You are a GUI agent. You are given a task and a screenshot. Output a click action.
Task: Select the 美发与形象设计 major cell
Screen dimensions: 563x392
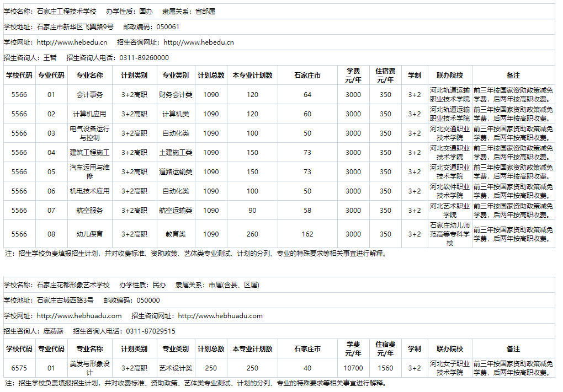pos(89,368)
